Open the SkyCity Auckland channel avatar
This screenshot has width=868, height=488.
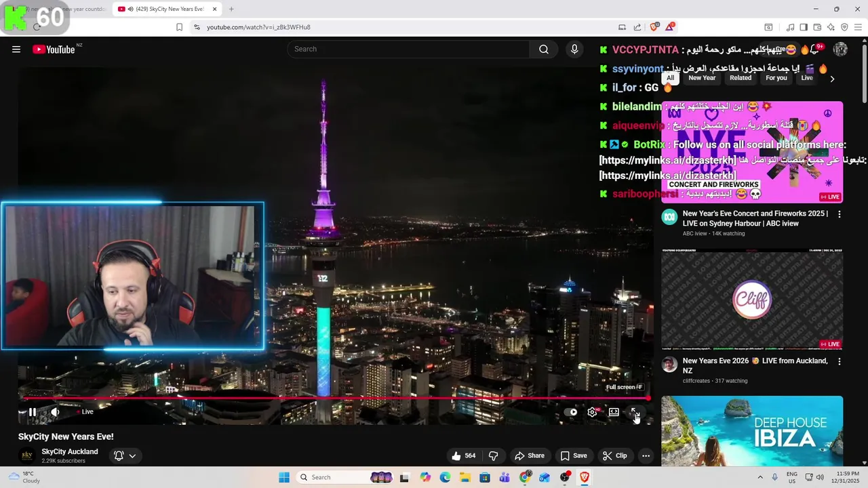tap(27, 455)
